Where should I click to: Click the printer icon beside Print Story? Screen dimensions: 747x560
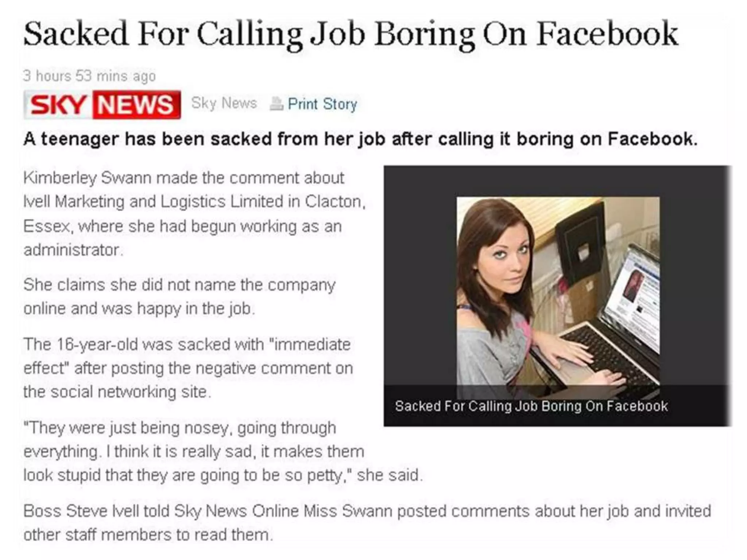276,104
